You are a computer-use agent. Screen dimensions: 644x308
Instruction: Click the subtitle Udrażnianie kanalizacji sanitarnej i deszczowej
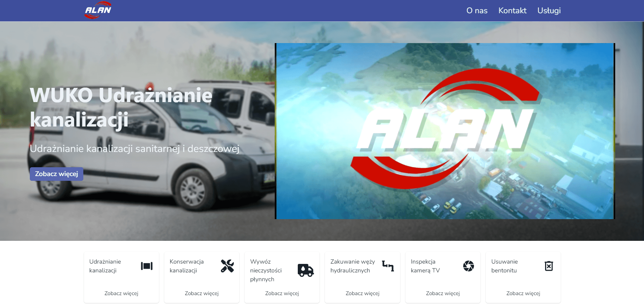pyautogui.click(x=134, y=149)
